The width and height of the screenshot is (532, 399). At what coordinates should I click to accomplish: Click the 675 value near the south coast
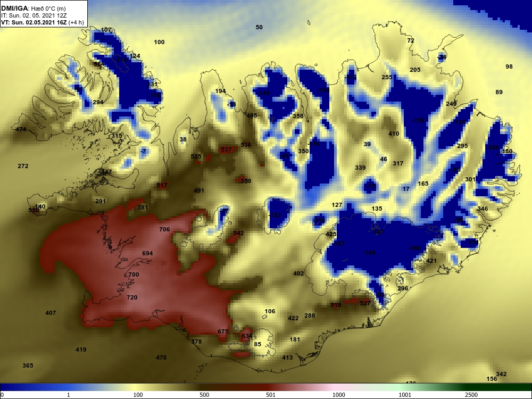(223, 332)
